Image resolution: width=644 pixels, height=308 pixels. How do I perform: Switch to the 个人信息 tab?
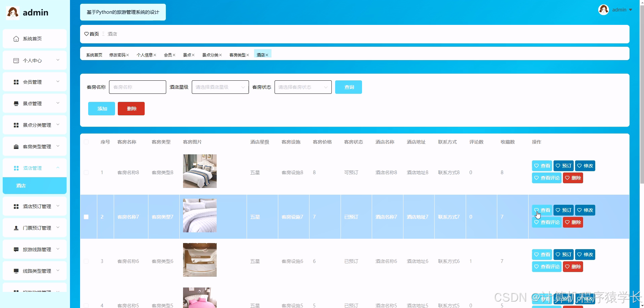point(145,55)
